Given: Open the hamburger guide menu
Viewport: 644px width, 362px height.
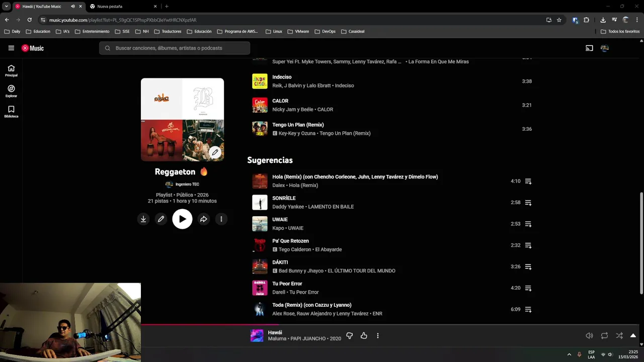Looking at the screenshot, I should (11, 48).
